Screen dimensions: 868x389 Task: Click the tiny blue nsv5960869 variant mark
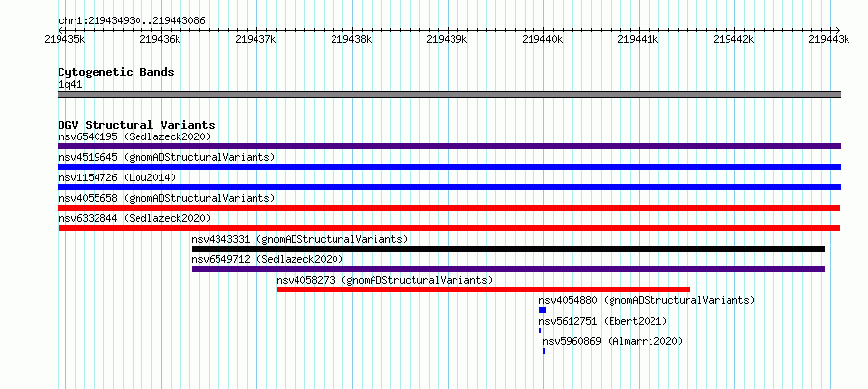544,351
